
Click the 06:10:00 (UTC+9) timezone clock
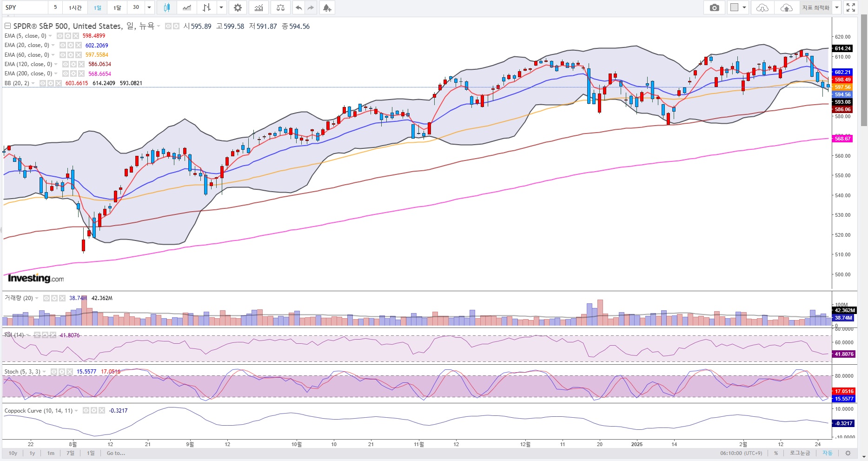(x=741, y=453)
